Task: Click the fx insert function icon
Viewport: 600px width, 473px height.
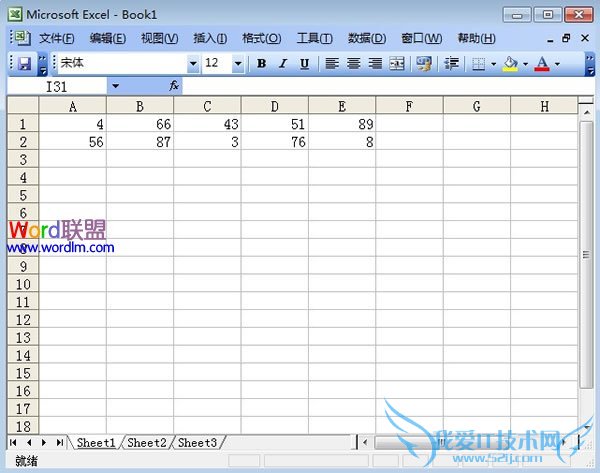Action: coord(174,86)
